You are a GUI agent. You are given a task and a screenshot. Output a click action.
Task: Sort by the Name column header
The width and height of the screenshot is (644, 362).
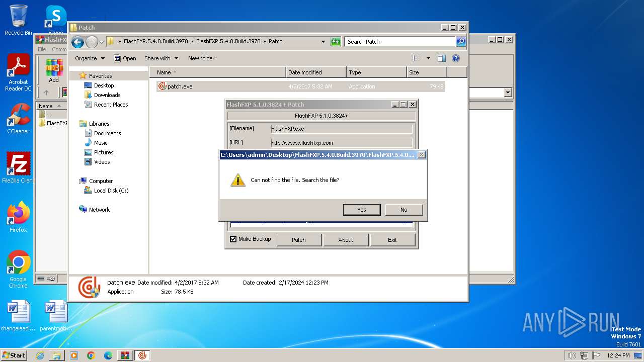pyautogui.click(x=217, y=72)
